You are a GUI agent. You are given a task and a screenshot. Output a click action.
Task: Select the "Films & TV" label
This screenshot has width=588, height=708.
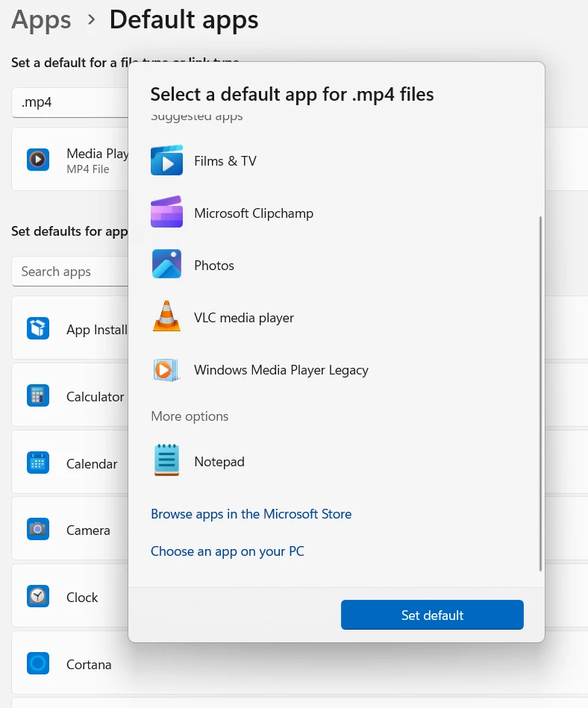[x=225, y=160]
